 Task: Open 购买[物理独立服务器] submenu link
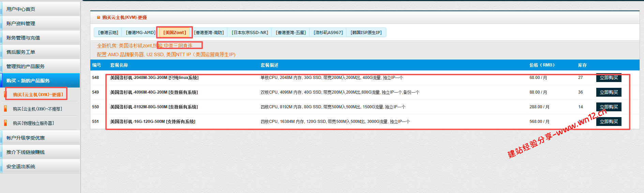33,123
